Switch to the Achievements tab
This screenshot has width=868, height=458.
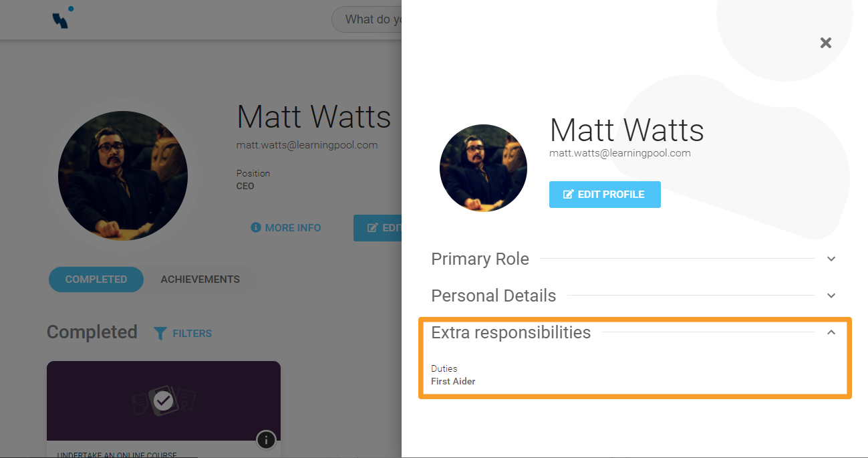tap(200, 279)
